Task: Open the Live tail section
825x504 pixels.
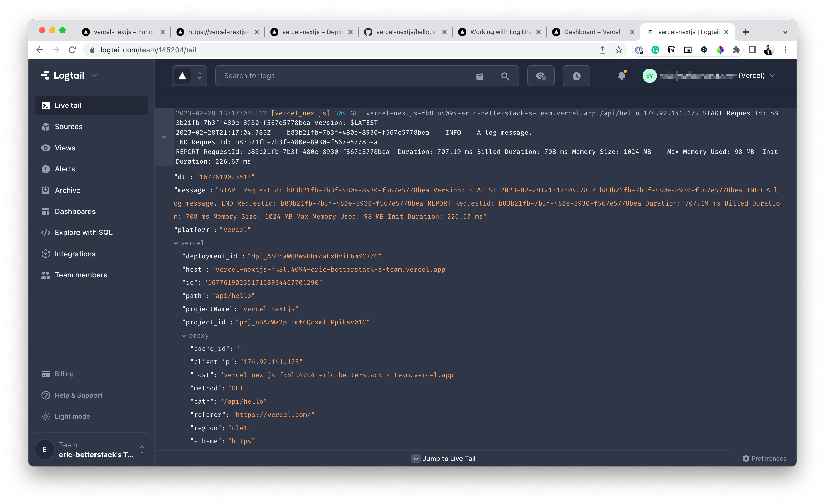Action: pyautogui.click(x=91, y=105)
